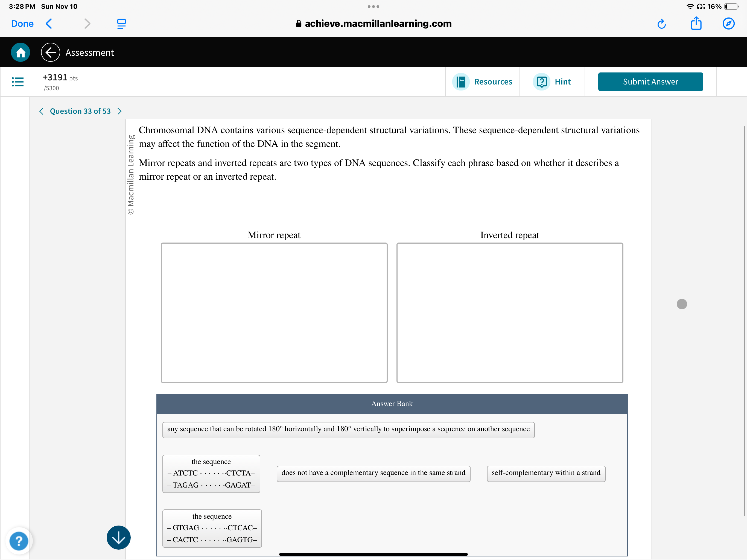Click the Assessment back arrow circle
The width and height of the screenshot is (747, 560).
(50, 52)
